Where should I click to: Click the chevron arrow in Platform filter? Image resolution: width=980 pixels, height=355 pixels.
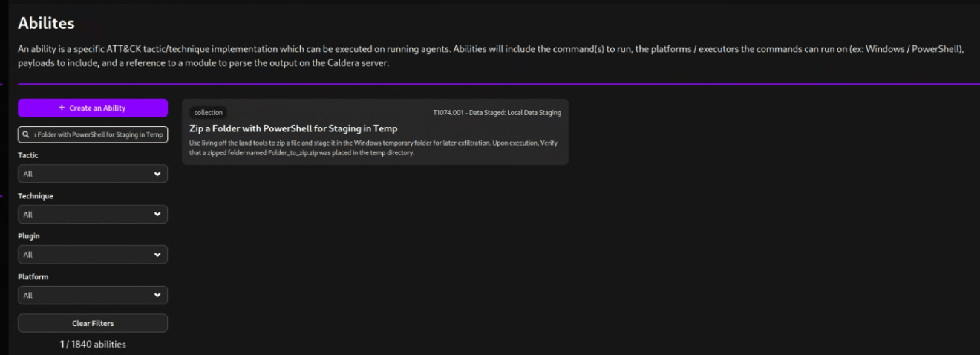pyautogui.click(x=157, y=296)
